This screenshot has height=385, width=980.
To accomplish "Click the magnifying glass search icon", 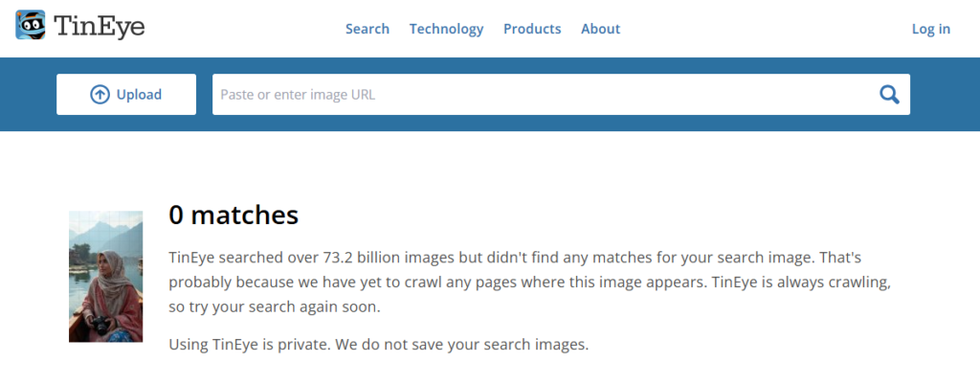I will coord(889,94).
